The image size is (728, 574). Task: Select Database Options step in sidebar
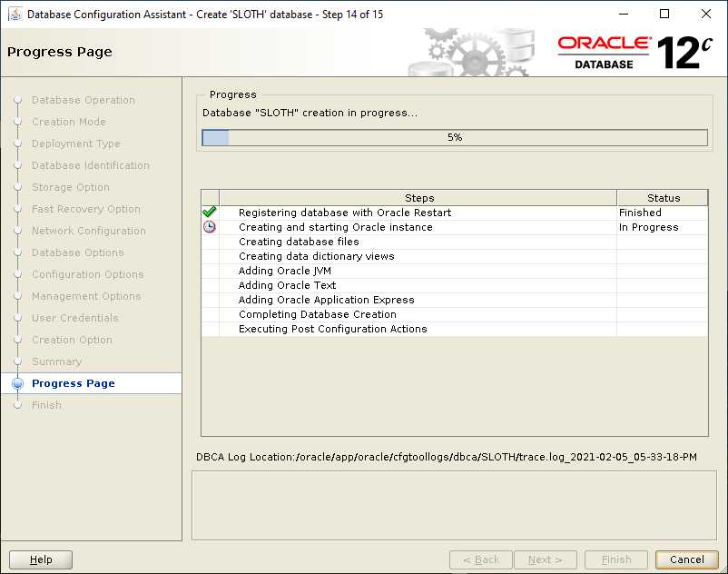77,252
